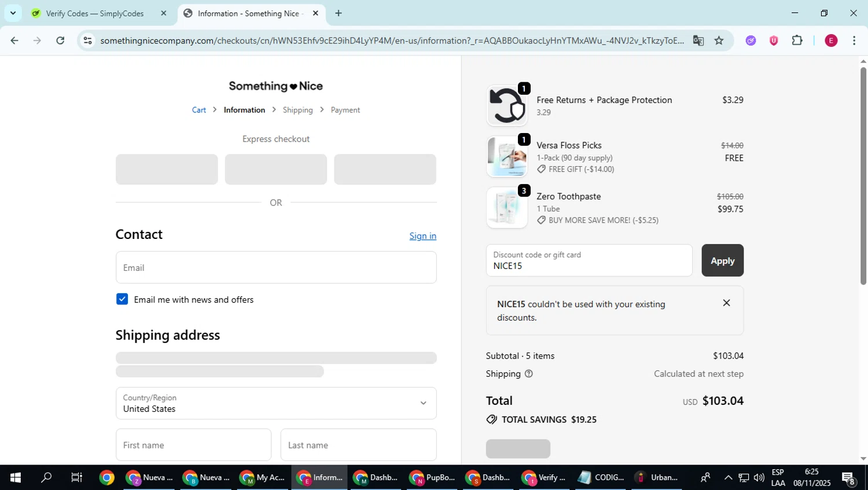868x490 pixels.
Task: Open the Extensions puzzle icon
Action: pos(797,40)
